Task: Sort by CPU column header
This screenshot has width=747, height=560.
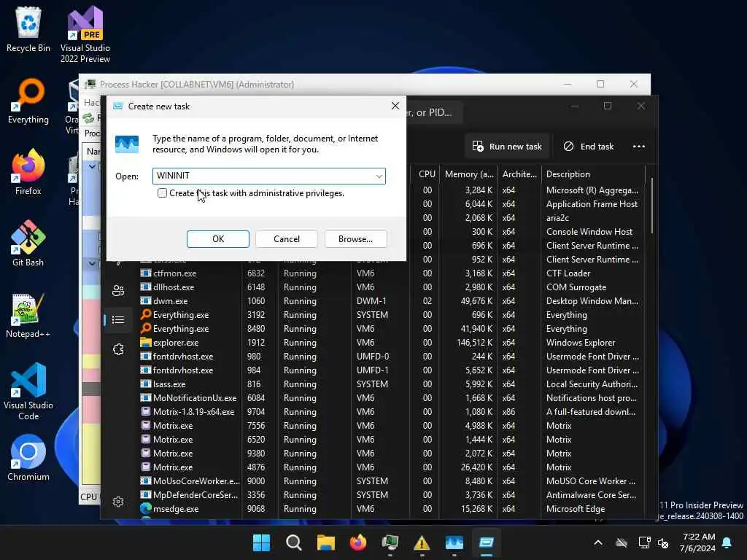Action: click(x=427, y=174)
